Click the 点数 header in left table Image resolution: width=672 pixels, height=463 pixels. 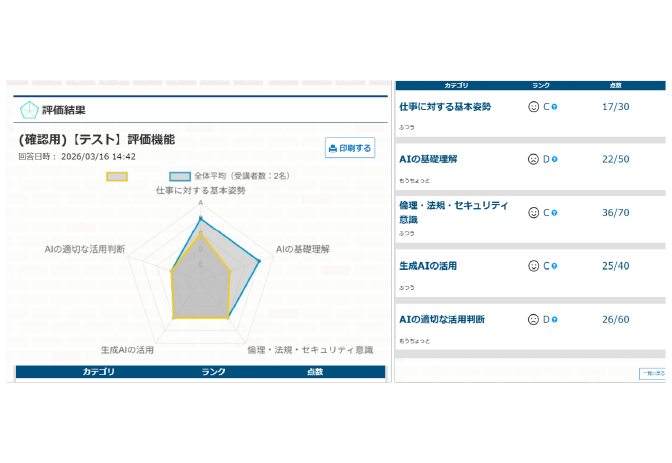pyautogui.click(x=315, y=372)
